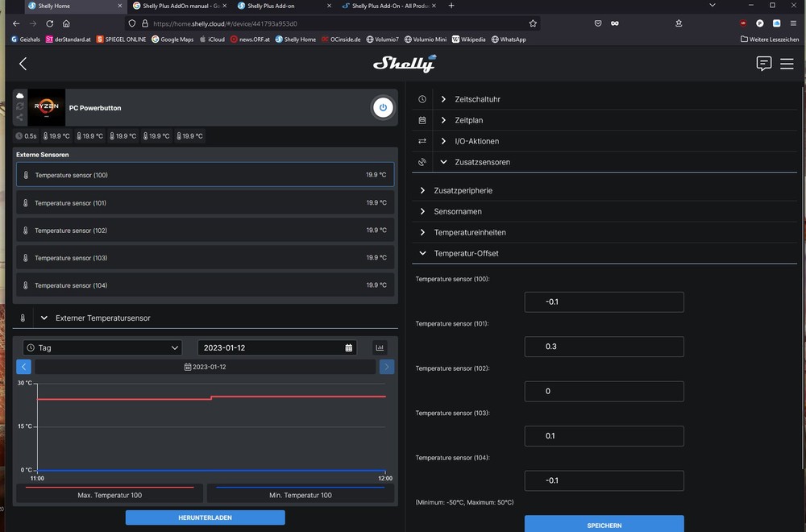This screenshot has height=532, width=806.
Task: Open Wikipedia bookmark in bookmarks bar
Action: click(x=468, y=39)
